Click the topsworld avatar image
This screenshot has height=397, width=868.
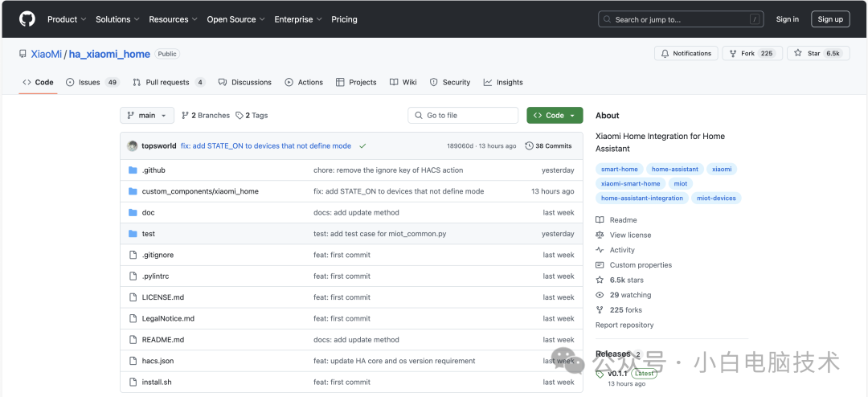click(133, 146)
